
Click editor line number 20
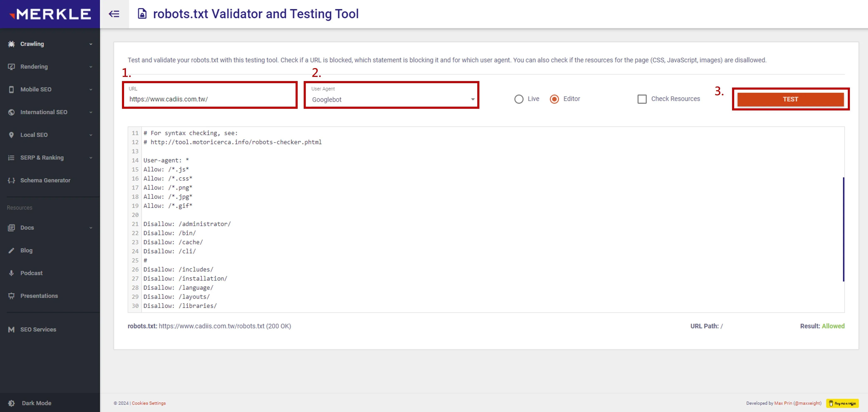(135, 215)
